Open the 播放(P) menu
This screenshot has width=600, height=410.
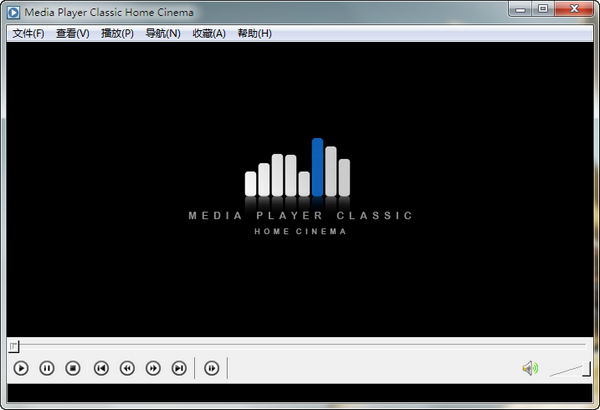coord(117,34)
